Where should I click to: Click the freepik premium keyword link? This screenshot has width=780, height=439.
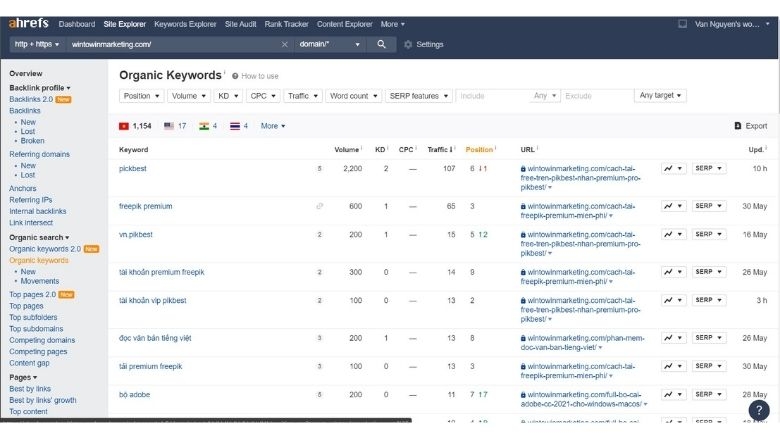tap(146, 206)
